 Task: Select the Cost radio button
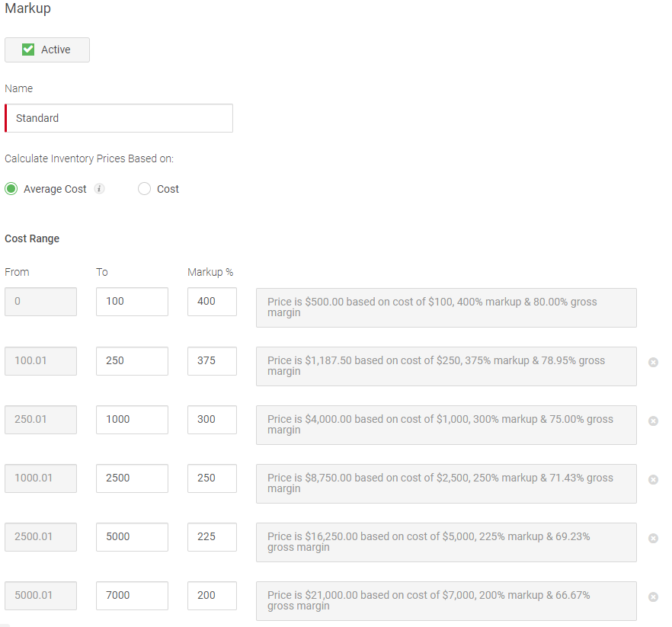point(144,188)
